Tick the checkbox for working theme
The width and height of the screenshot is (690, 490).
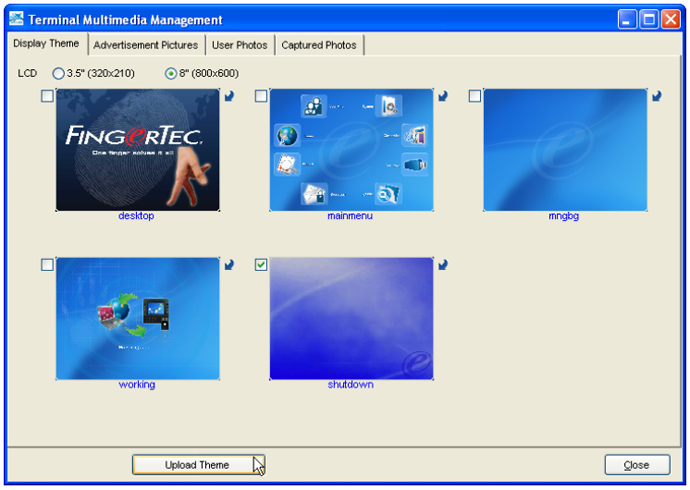click(47, 265)
